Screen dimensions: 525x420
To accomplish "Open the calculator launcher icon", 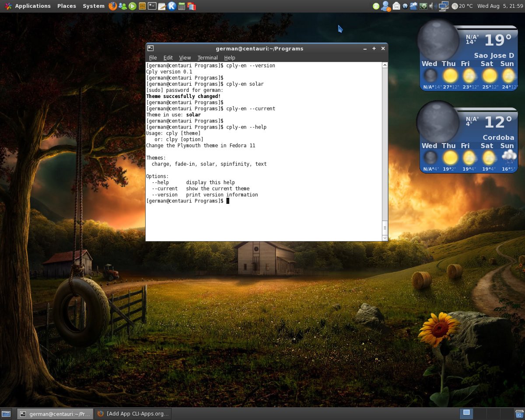I will point(182,6).
